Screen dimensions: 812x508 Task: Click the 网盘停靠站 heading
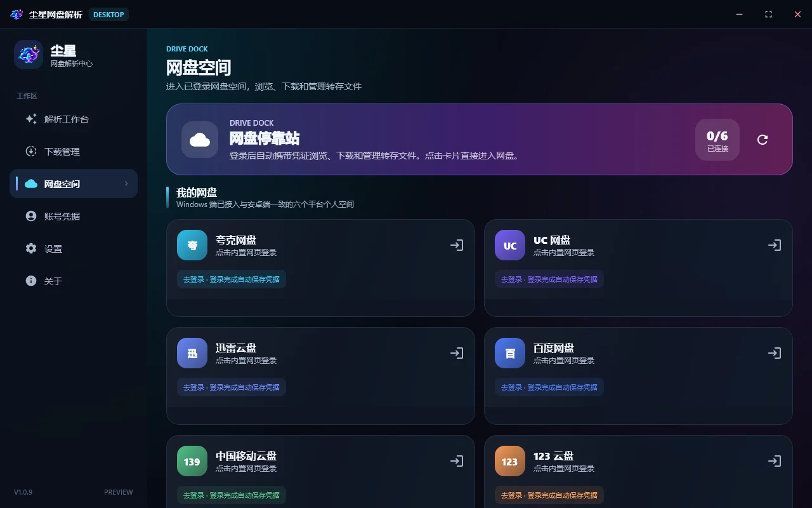[x=265, y=138]
